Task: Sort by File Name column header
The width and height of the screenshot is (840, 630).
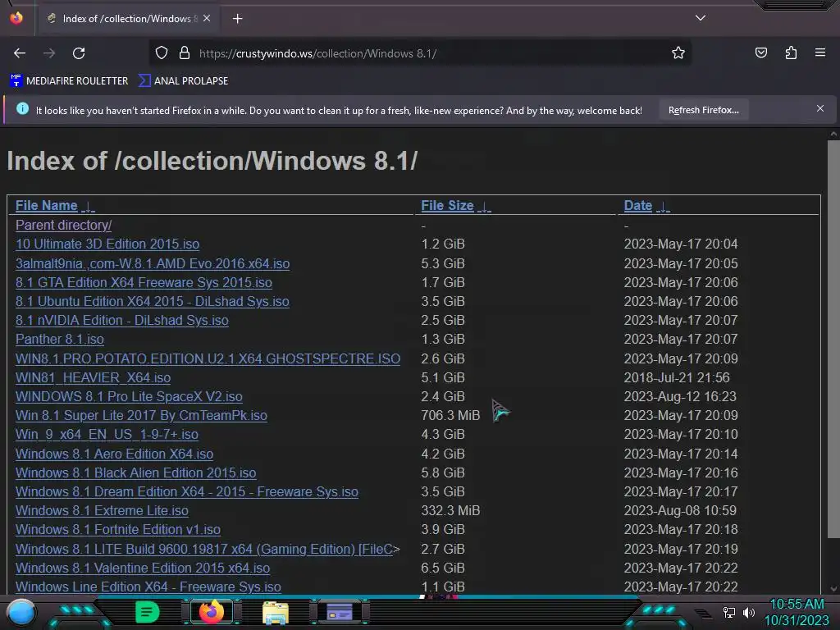Action: [x=47, y=206]
